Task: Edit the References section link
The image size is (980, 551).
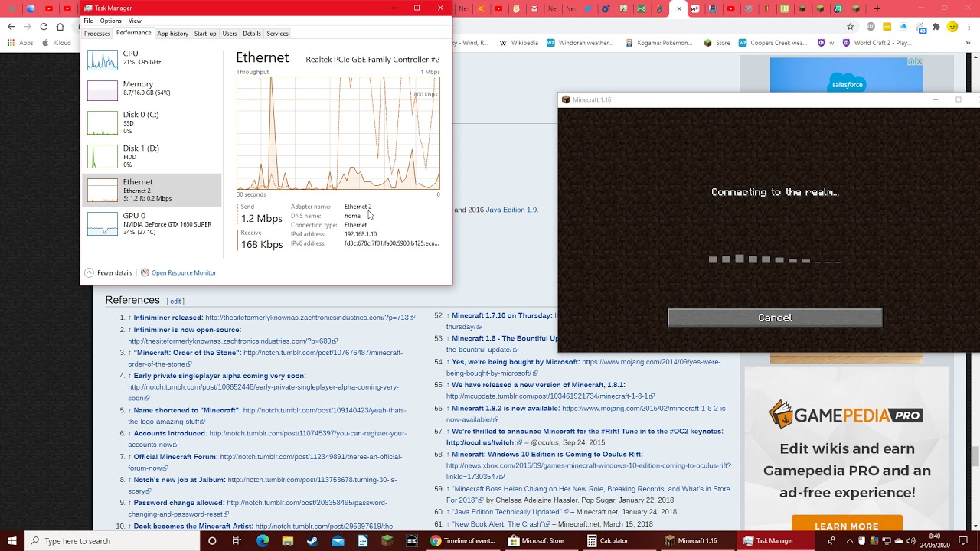Action: click(x=176, y=302)
